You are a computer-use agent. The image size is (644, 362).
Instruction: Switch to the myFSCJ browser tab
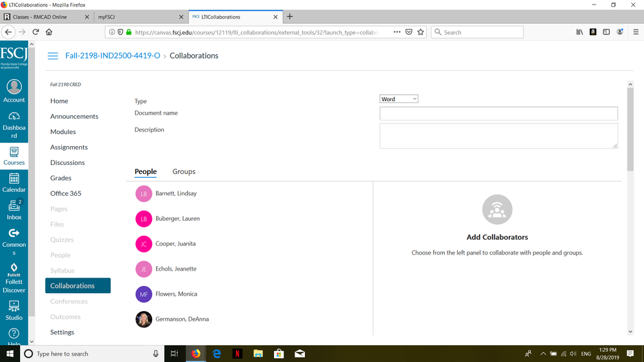point(135,17)
